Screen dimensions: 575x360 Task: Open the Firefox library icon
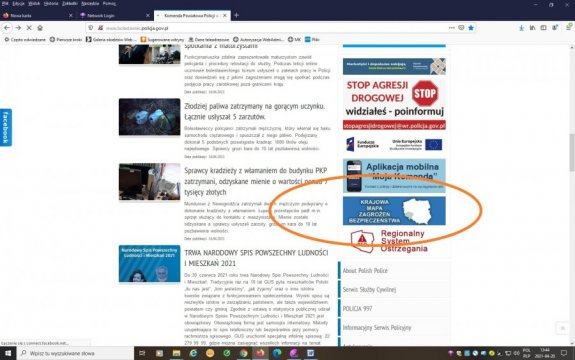tap(532, 28)
